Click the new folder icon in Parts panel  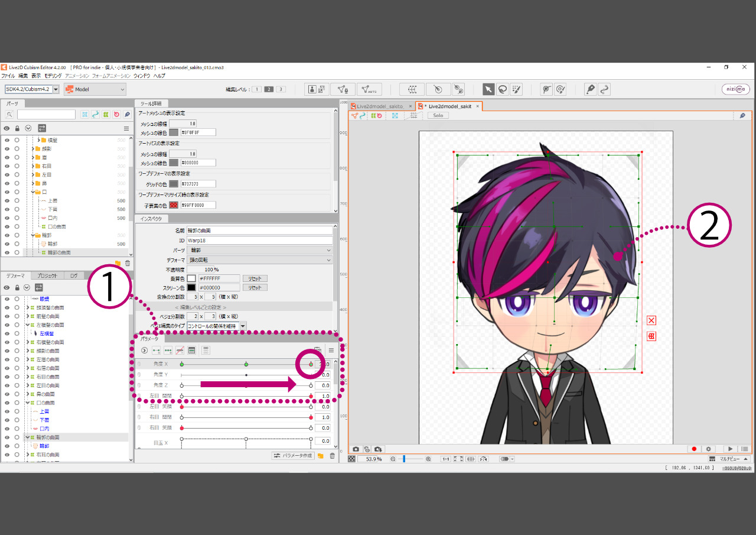click(x=118, y=263)
